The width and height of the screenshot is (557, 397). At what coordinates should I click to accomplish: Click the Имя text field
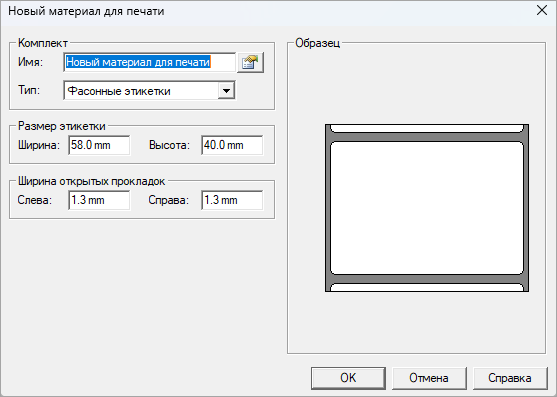(150, 62)
